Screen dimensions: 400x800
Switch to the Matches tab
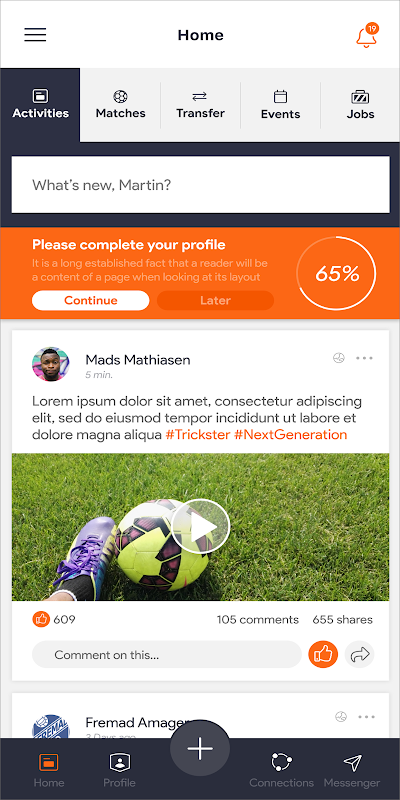[x=120, y=105]
